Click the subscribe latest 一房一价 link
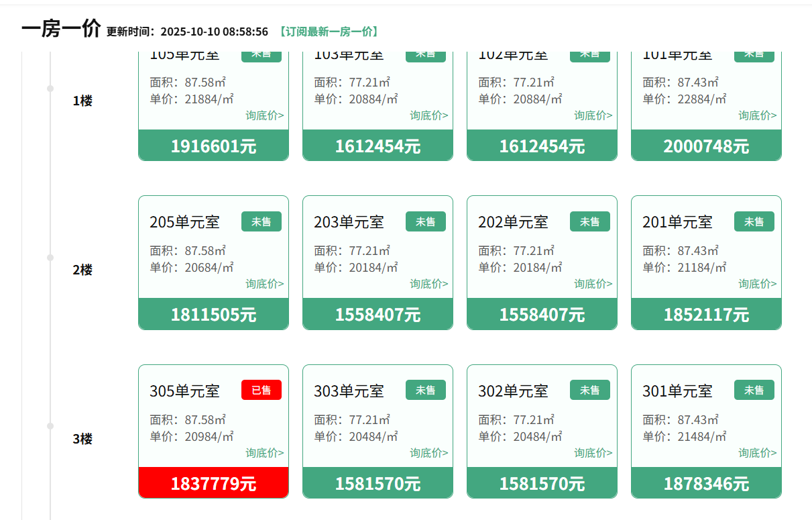 point(329,32)
